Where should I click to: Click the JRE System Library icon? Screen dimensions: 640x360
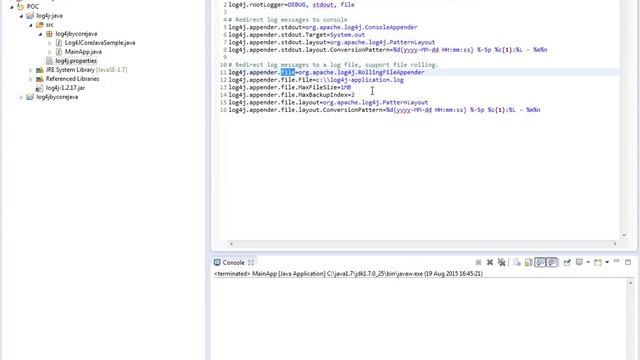coord(40,70)
